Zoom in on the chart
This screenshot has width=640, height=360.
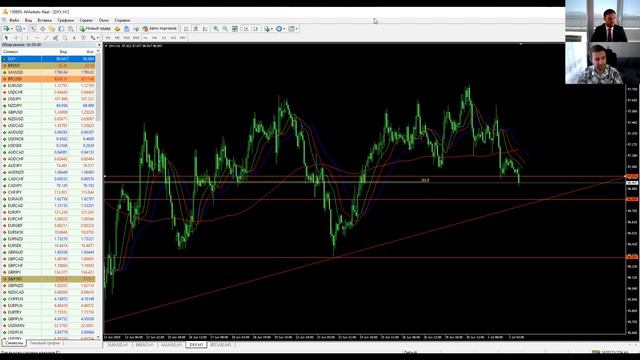216,29
